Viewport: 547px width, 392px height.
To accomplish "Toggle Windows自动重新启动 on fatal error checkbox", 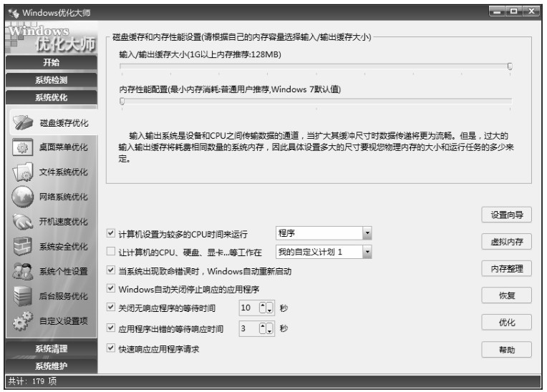I will 111,270.
